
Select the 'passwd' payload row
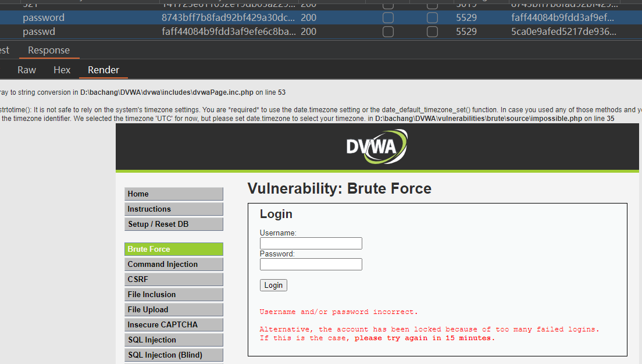tap(321, 31)
